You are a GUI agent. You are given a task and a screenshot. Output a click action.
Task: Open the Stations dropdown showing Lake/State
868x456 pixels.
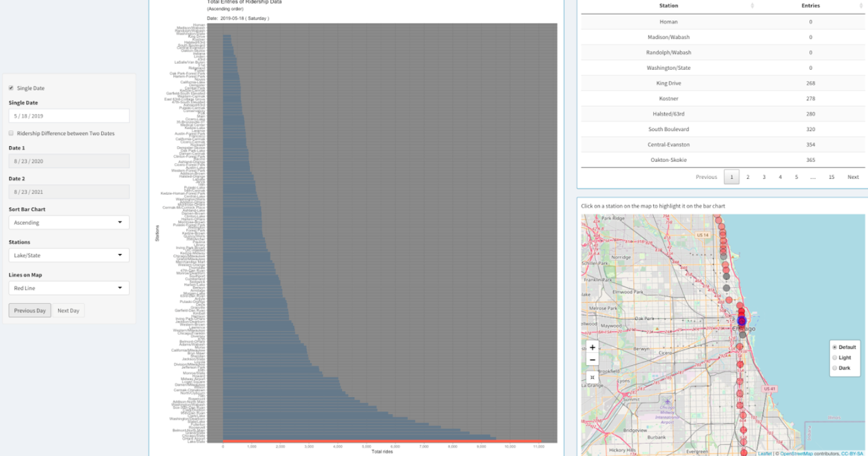(x=69, y=255)
